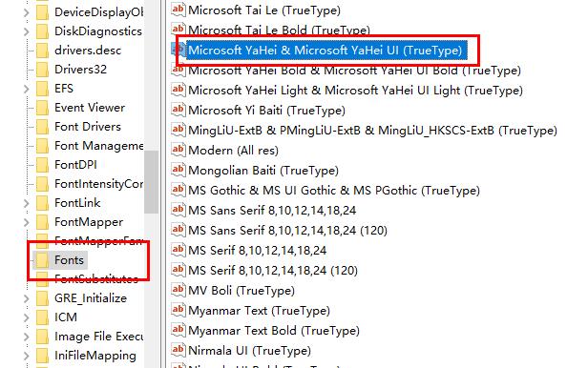Expand the FontMapper key
The image size is (588, 368).
(x=27, y=222)
